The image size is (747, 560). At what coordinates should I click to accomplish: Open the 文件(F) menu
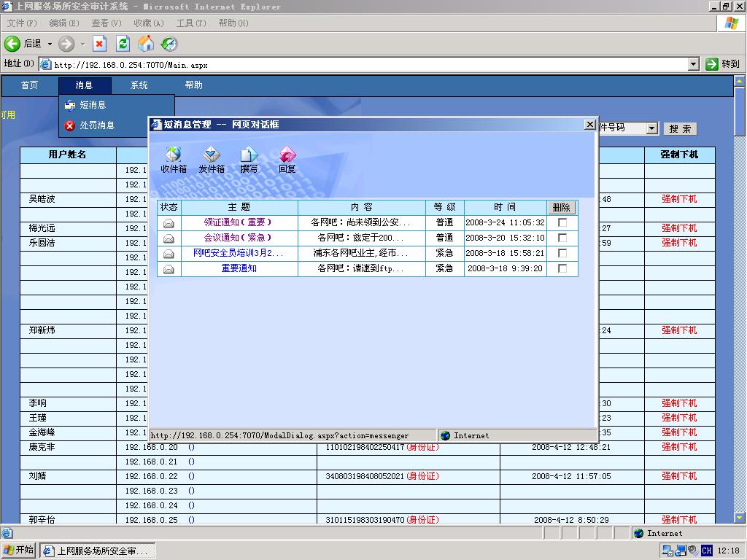point(22,23)
